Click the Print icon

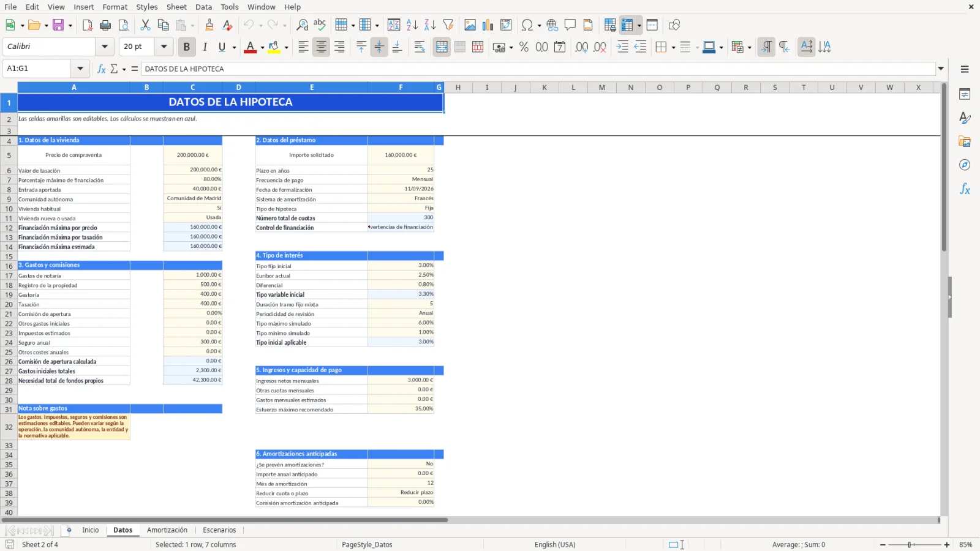click(105, 25)
